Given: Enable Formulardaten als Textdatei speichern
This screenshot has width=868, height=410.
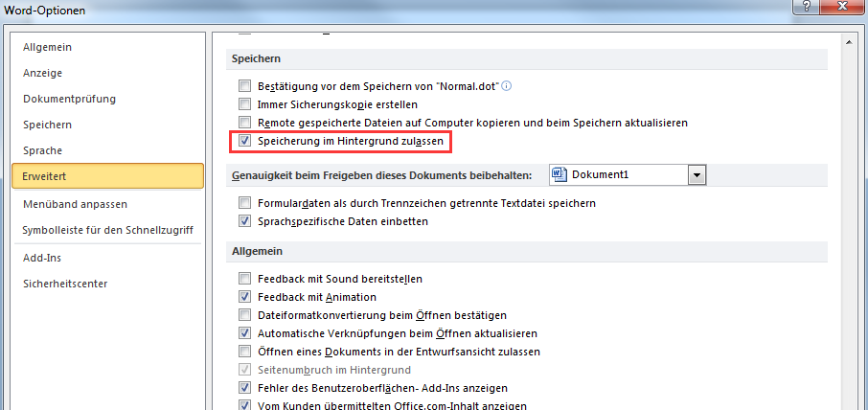Looking at the screenshot, I should pos(244,203).
